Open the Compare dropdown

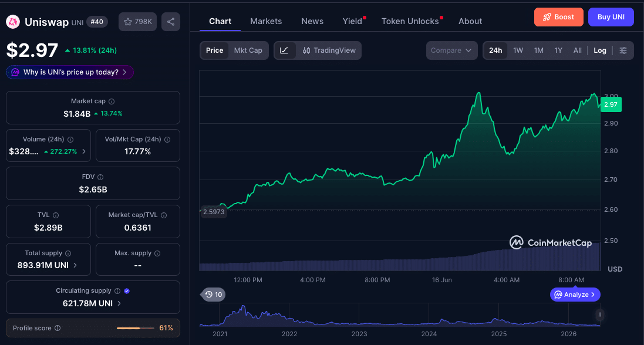pos(452,50)
